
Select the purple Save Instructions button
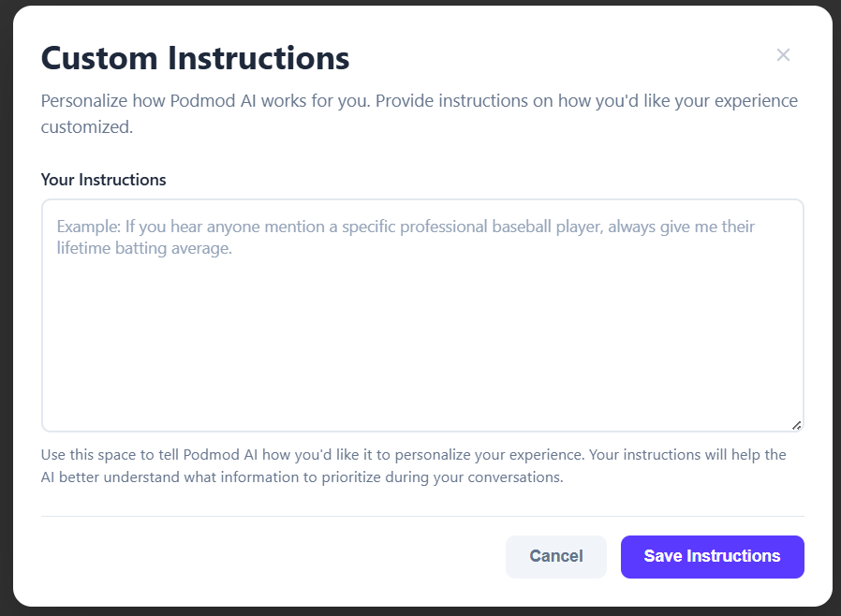tap(712, 556)
